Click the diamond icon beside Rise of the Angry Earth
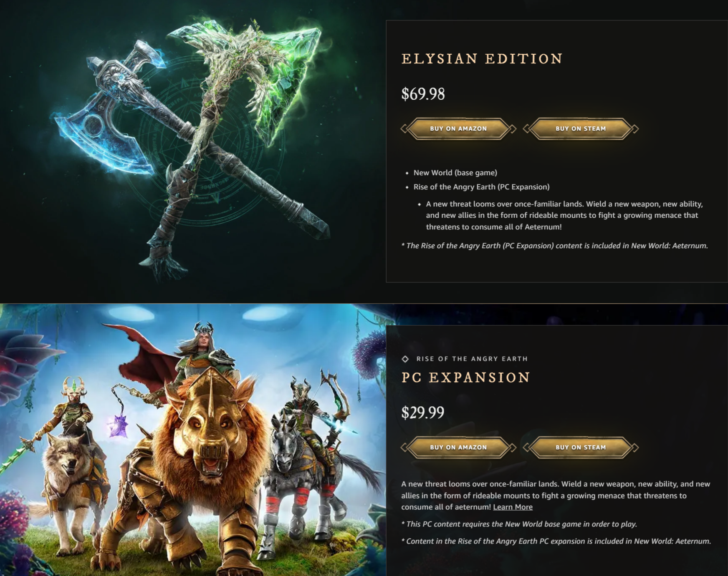Image resolution: width=728 pixels, height=576 pixels. (405, 359)
